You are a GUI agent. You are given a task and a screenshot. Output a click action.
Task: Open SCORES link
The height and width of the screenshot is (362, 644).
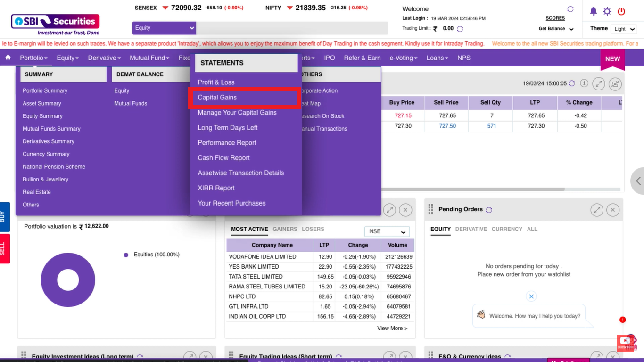tap(555, 18)
